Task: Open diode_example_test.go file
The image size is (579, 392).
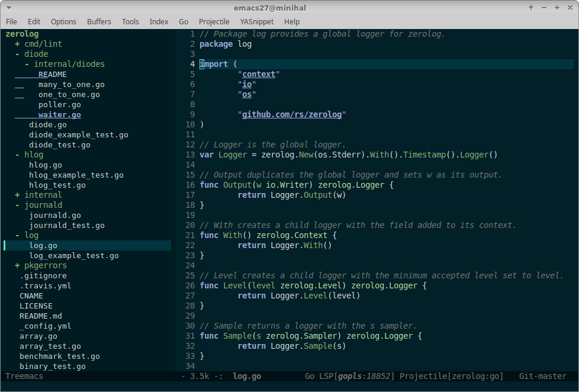Action: pos(79,135)
